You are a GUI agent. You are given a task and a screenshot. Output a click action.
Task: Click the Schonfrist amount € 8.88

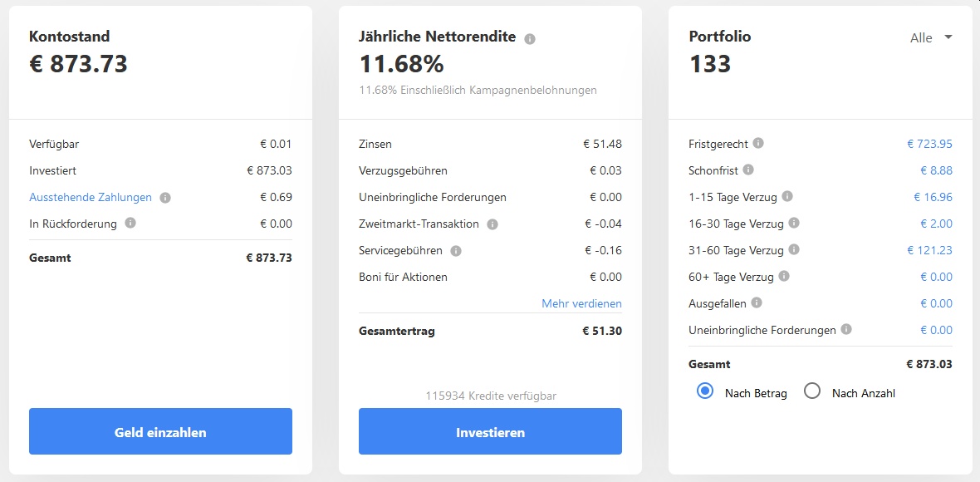pos(936,170)
